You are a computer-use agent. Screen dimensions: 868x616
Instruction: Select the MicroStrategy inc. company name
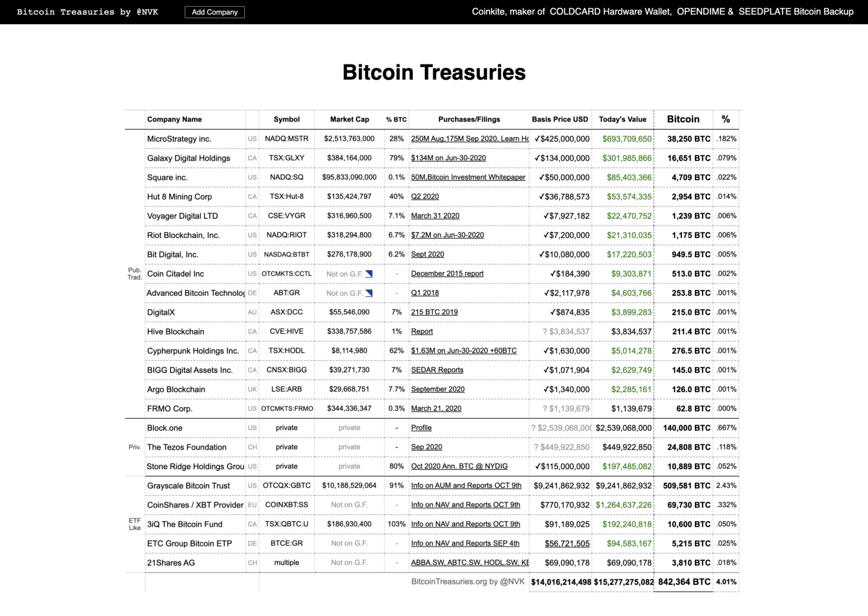(x=179, y=139)
